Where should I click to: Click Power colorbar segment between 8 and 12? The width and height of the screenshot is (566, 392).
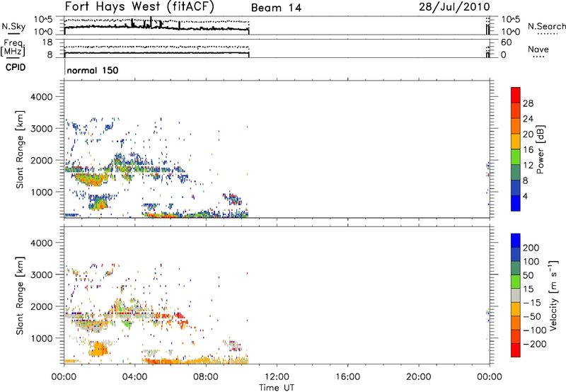point(516,172)
